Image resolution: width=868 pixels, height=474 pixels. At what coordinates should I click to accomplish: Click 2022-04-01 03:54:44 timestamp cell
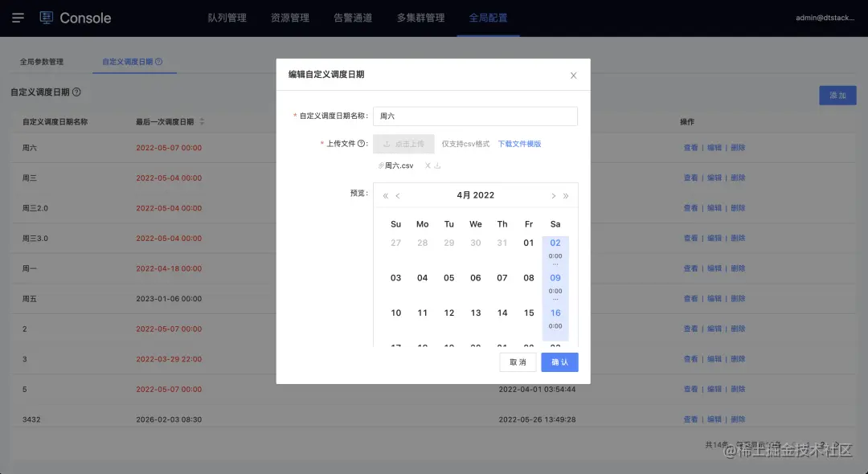(x=537, y=390)
